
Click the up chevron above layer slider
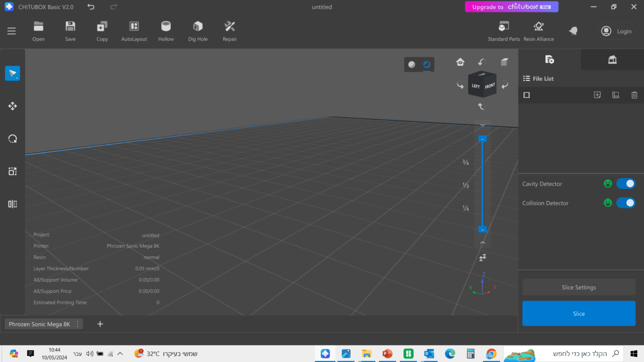(x=483, y=125)
